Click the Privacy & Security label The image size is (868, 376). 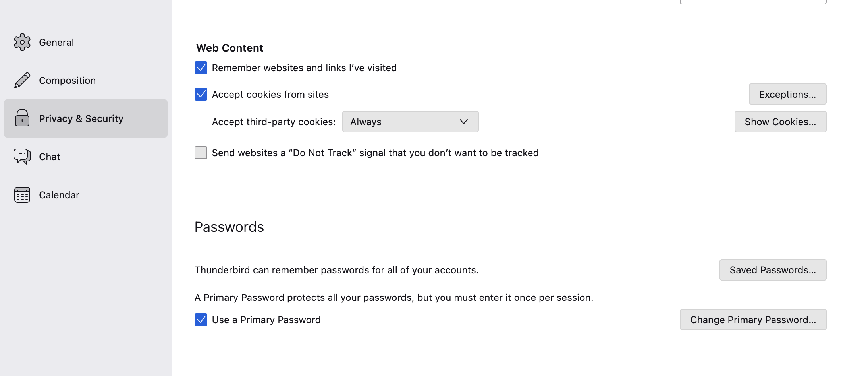pos(81,118)
